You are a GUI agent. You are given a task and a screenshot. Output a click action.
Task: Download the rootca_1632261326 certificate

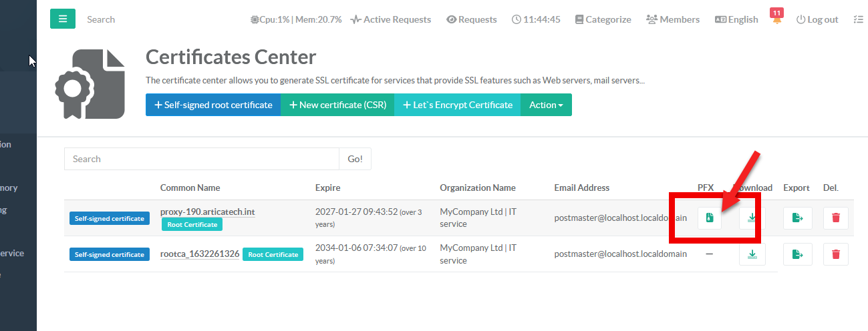tap(752, 254)
